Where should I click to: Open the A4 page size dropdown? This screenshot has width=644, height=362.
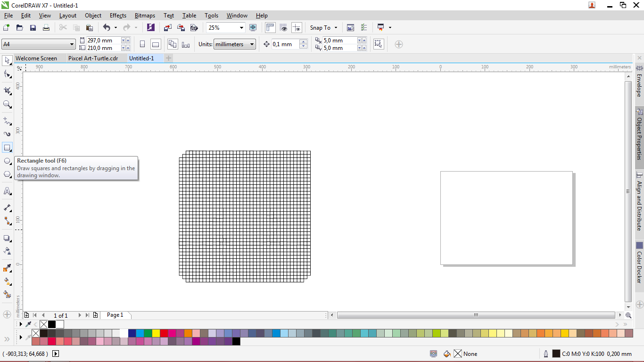click(x=72, y=44)
